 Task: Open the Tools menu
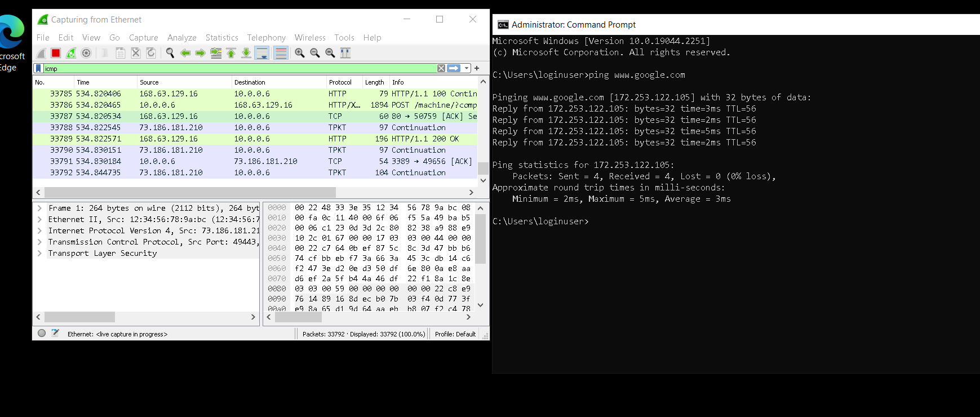[344, 38]
